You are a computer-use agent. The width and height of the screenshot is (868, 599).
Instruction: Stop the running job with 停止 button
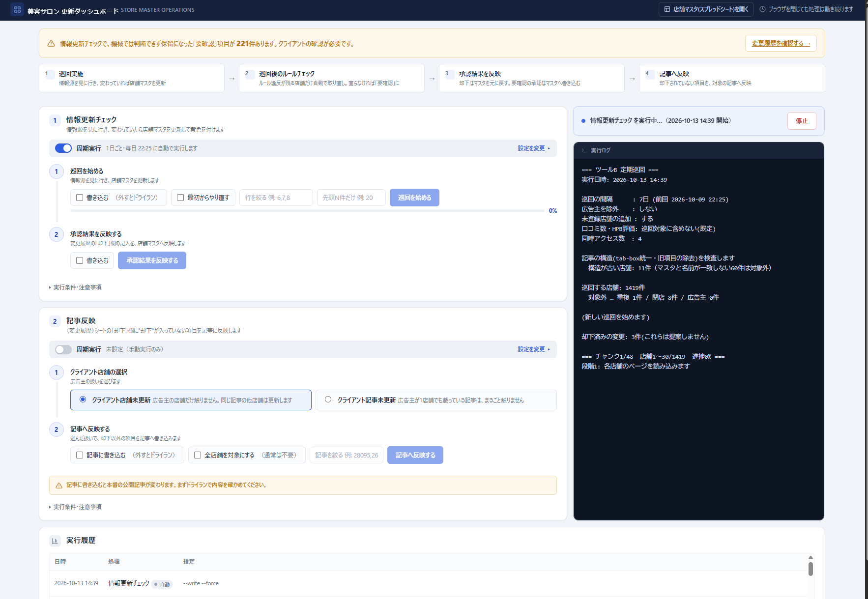click(802, 121)
